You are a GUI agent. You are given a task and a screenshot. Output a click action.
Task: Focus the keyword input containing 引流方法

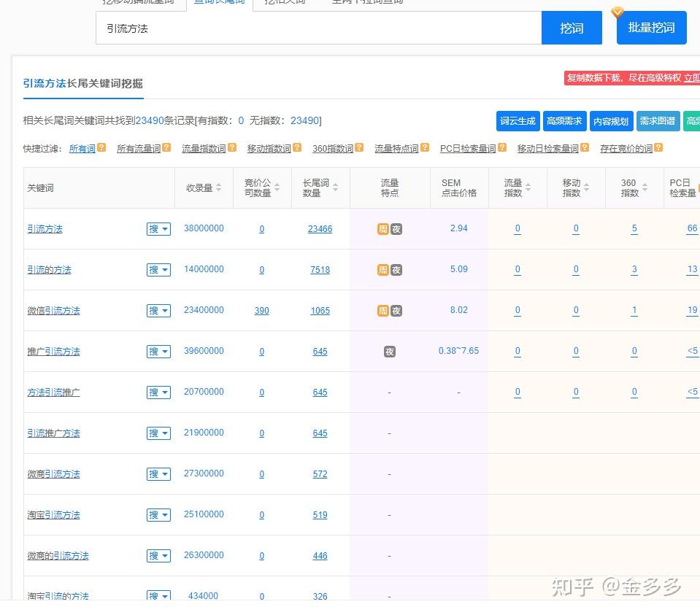318,28
